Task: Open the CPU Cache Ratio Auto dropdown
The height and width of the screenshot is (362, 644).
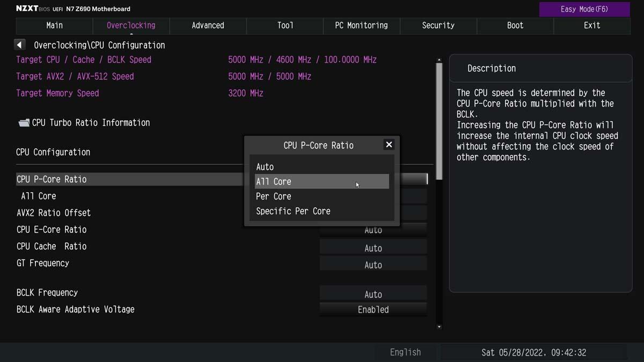Action: coord(374,248)
